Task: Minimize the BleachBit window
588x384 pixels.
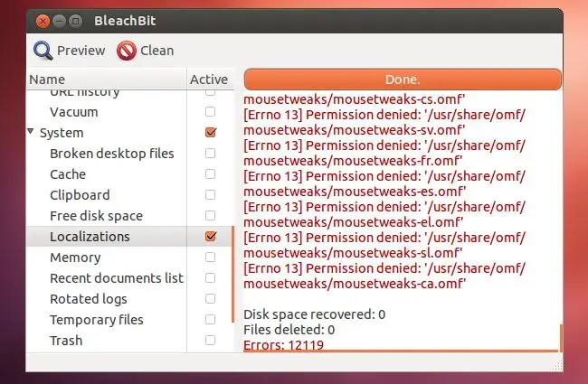Action: click(x=59, y=20)
